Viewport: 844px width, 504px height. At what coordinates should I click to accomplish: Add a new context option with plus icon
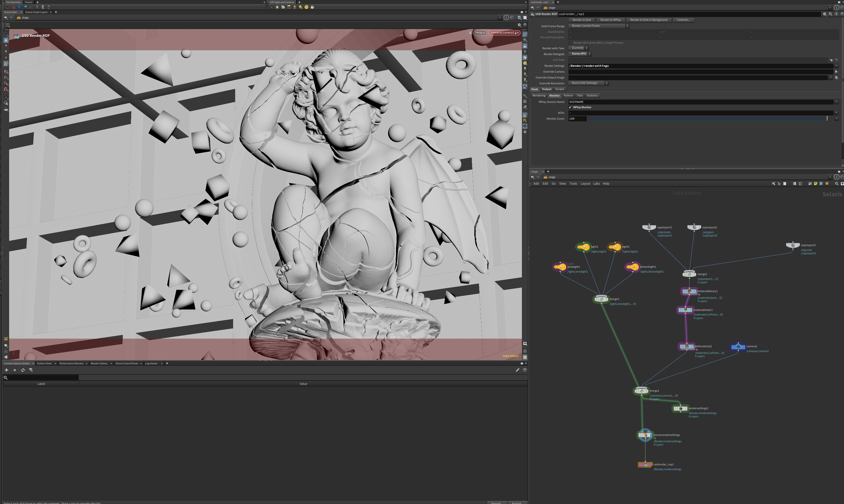tap(6, 370)
